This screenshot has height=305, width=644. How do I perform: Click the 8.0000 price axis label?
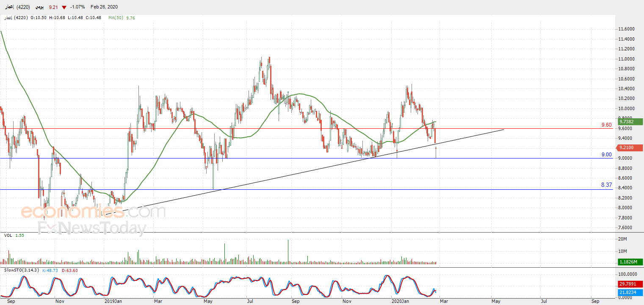[626, 208]
